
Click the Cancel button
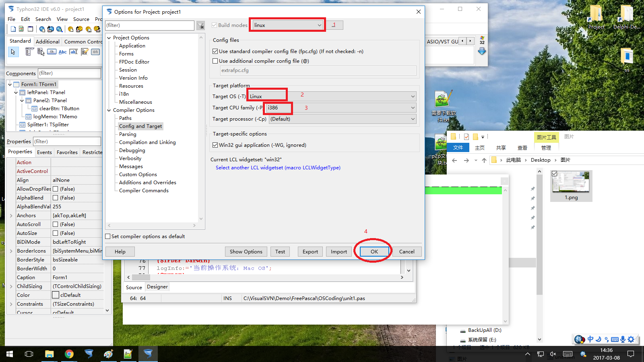click(x=407, y=252)
